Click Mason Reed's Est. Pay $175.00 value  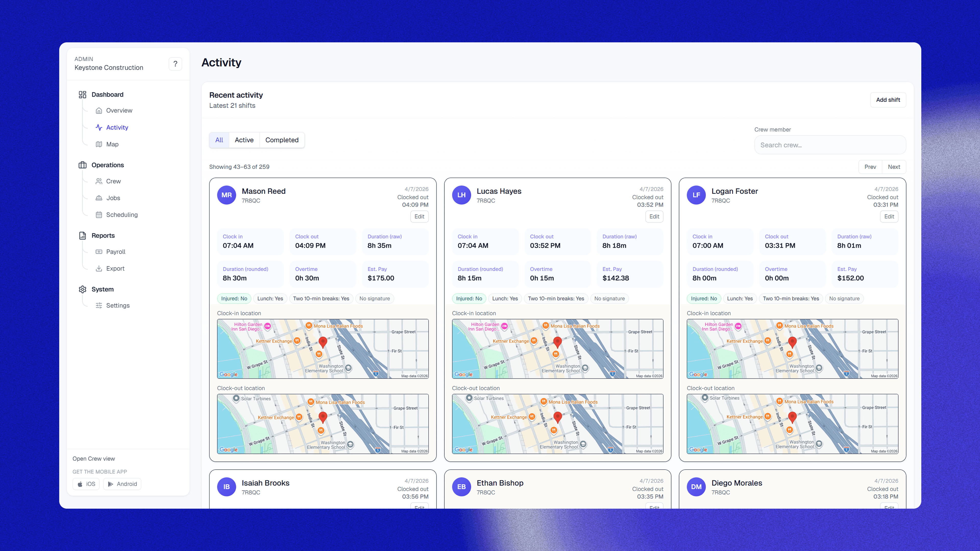tap(381, 278)
